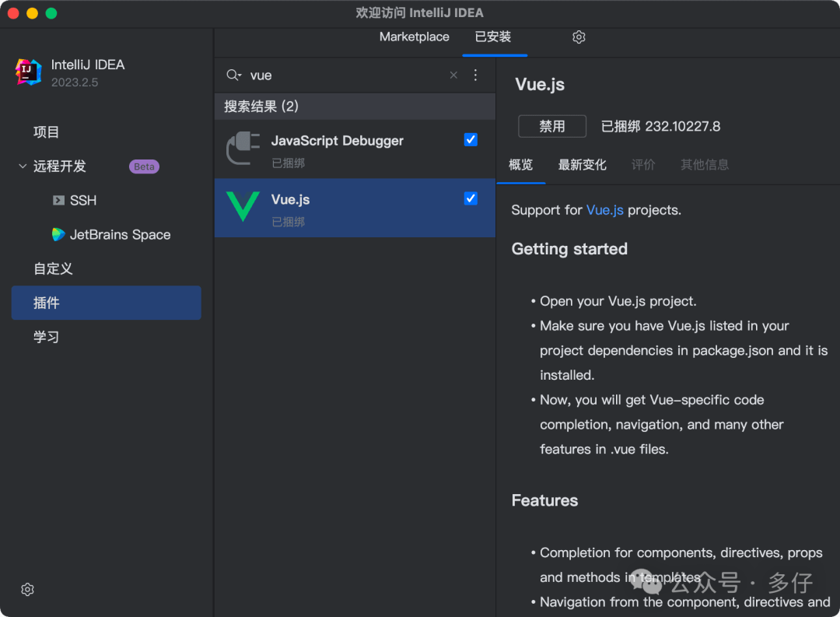
Task: Open the search options three-dot menu
Action: pos(476,75)
